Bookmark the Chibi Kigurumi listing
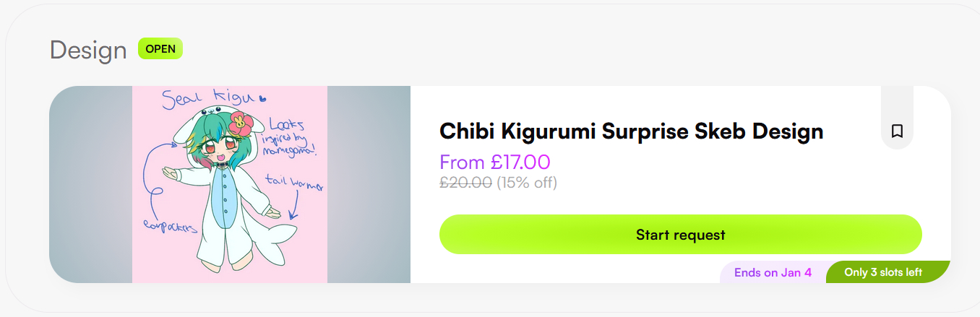 897,131
